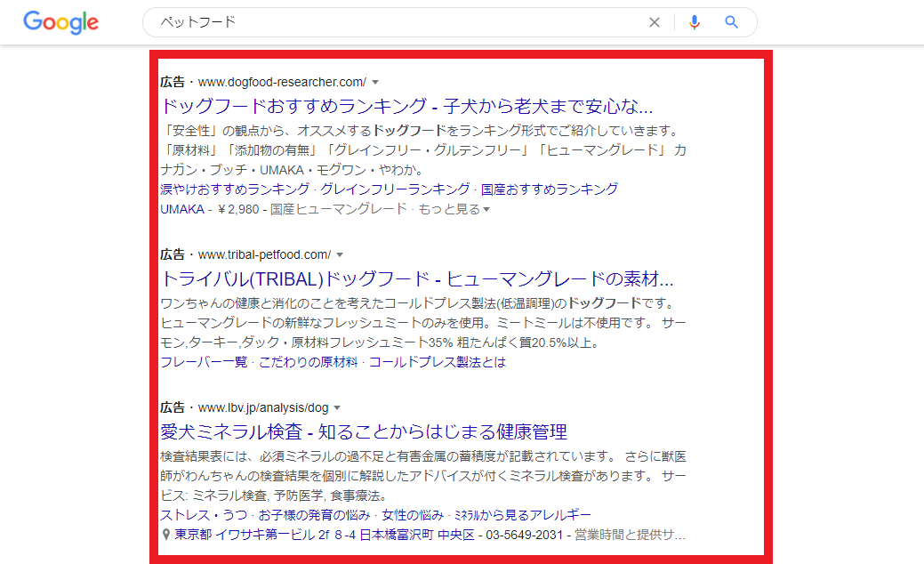Open the グレインフリーランキング sitelink
The width and height of the screenshot is (924, 564).
[395, 189]
